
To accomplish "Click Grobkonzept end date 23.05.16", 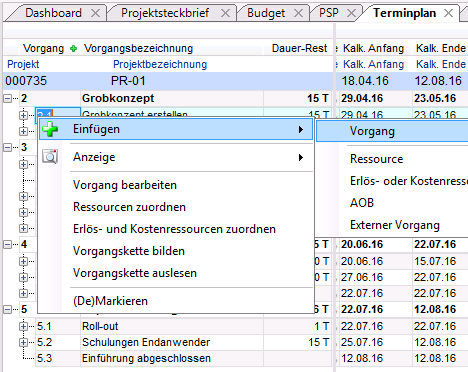I will (x=435, y=98).
